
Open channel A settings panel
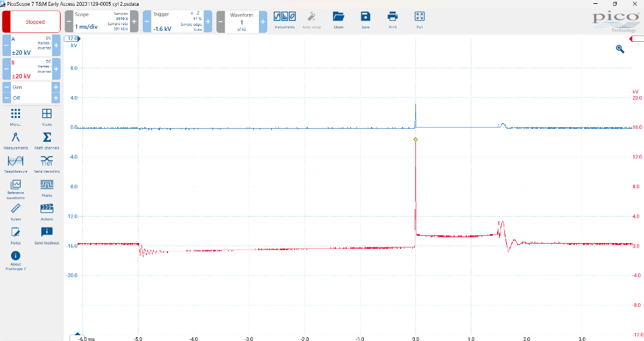(31, 46)
